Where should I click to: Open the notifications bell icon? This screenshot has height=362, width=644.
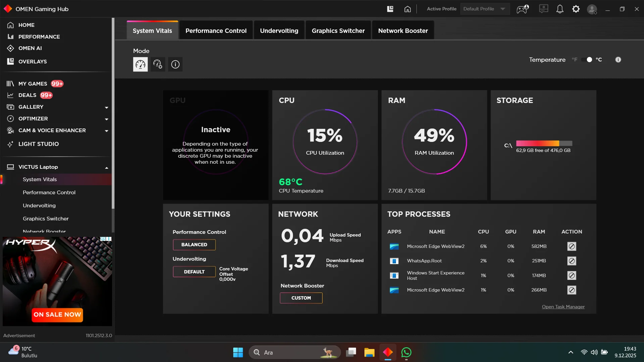[560, 9]
